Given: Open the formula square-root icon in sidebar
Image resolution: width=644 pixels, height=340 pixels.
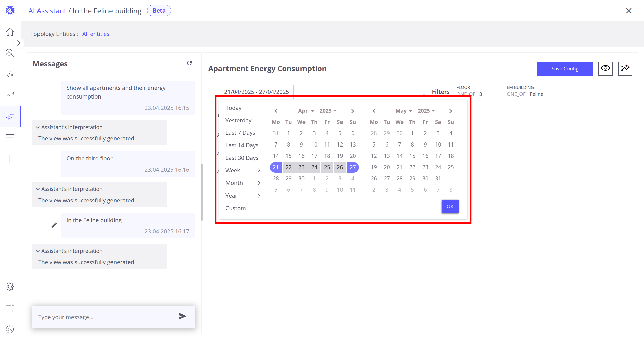Looking at the screenshot, I should (x=10, y=74).
